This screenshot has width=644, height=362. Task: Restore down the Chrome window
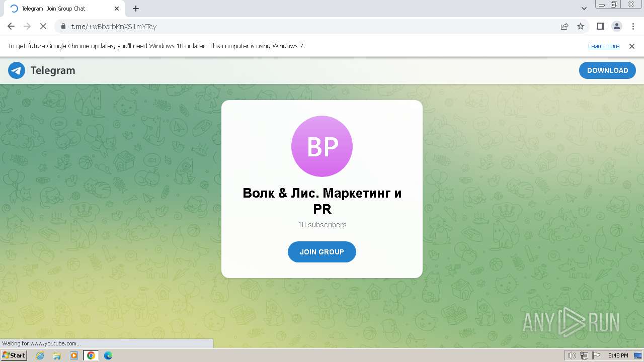pyautogui.click(x=614, y=5)
